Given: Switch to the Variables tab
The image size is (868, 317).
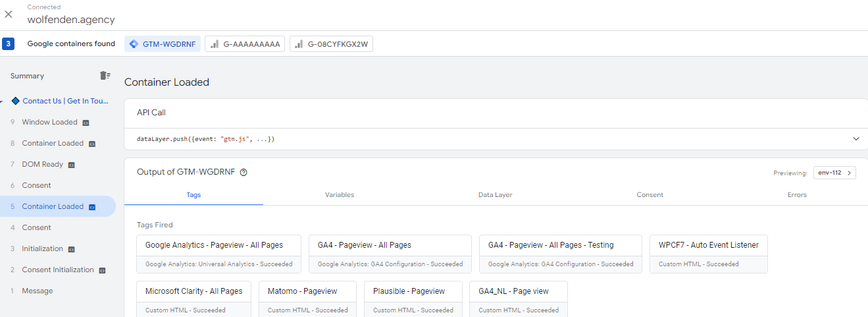Looking at the screenshot, I should pyautogui.click(x=340, y=194).
